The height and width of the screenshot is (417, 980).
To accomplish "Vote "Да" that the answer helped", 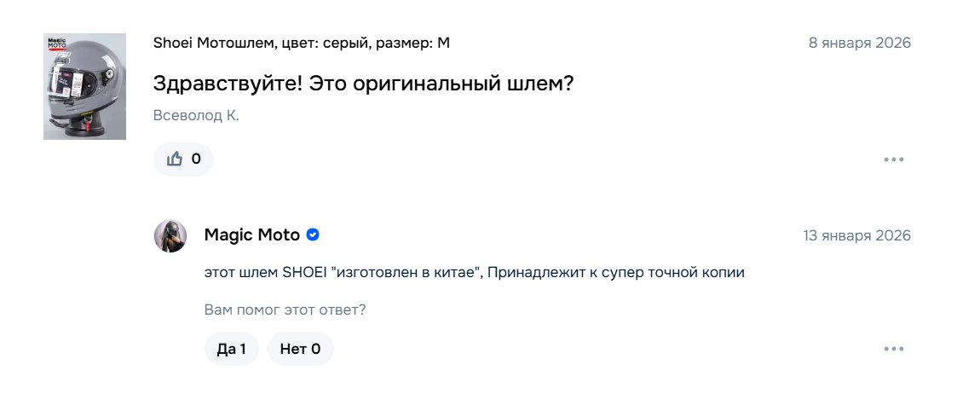I will point(231,349).
